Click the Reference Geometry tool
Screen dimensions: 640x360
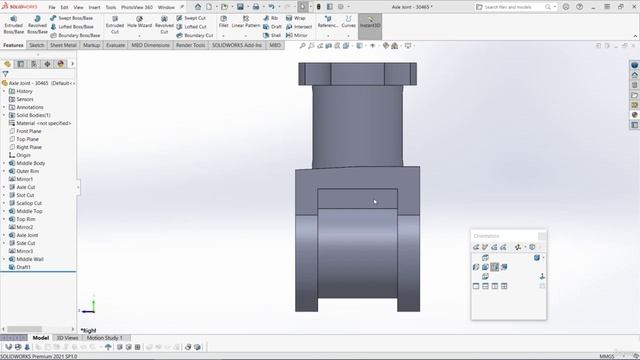pyautogui.click(x=328, y=22)
